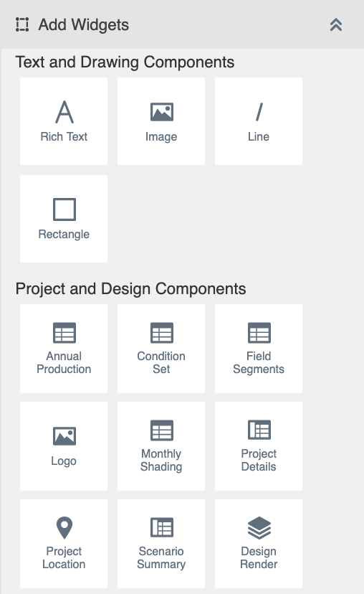Click the Add Widgets header title
The image size is (364, 594).
[x=84, y=25]
